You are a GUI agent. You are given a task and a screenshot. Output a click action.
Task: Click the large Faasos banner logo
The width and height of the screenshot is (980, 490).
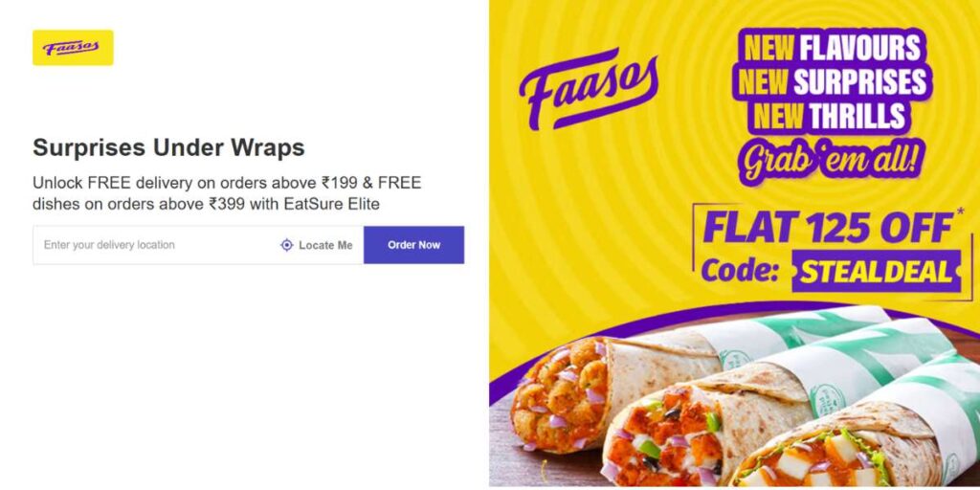coord(589,89)
